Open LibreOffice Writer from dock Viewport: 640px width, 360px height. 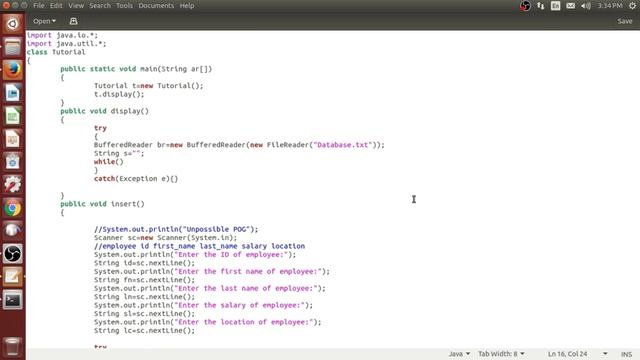13,93
